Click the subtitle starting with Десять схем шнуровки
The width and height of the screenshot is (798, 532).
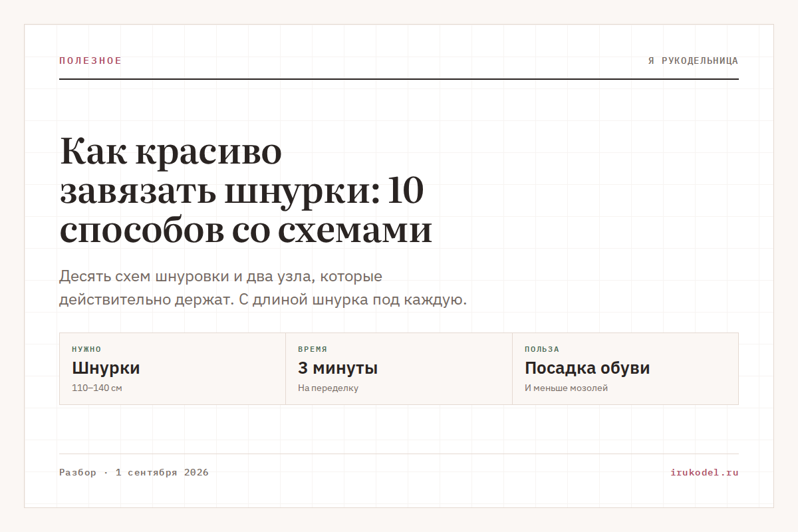[263, 288]
